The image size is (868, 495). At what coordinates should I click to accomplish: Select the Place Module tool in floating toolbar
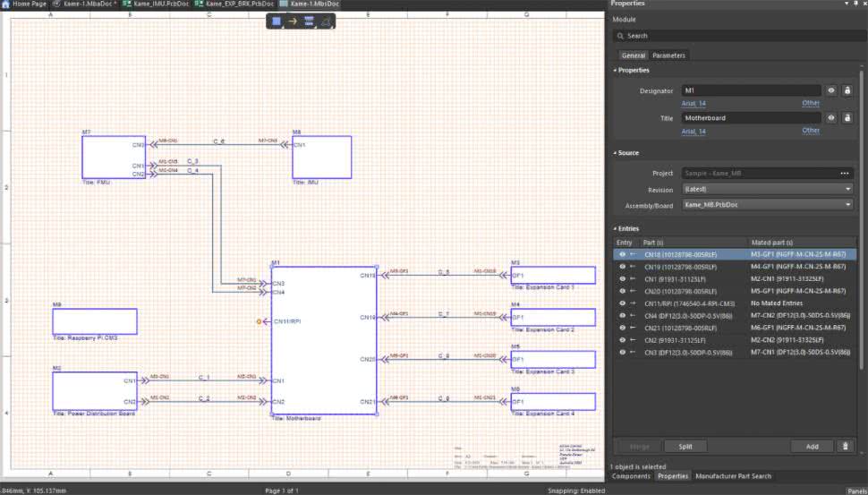277,21
